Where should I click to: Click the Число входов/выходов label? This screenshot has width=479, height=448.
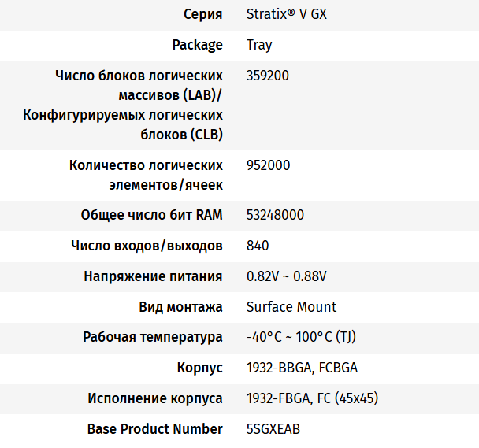[147, 246]
